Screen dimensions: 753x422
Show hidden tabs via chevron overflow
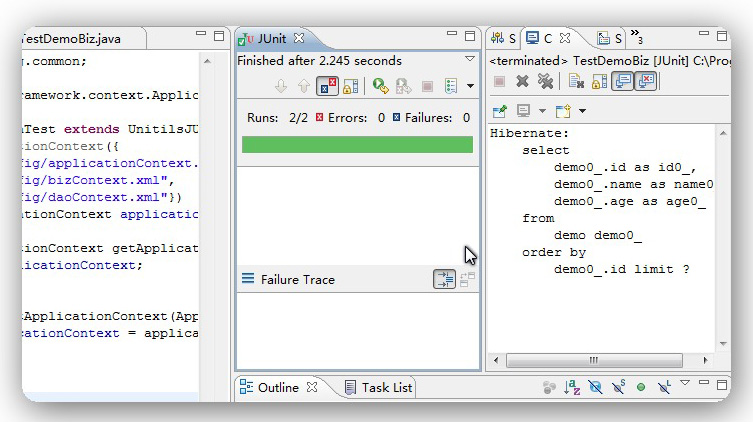coord(635,38)
